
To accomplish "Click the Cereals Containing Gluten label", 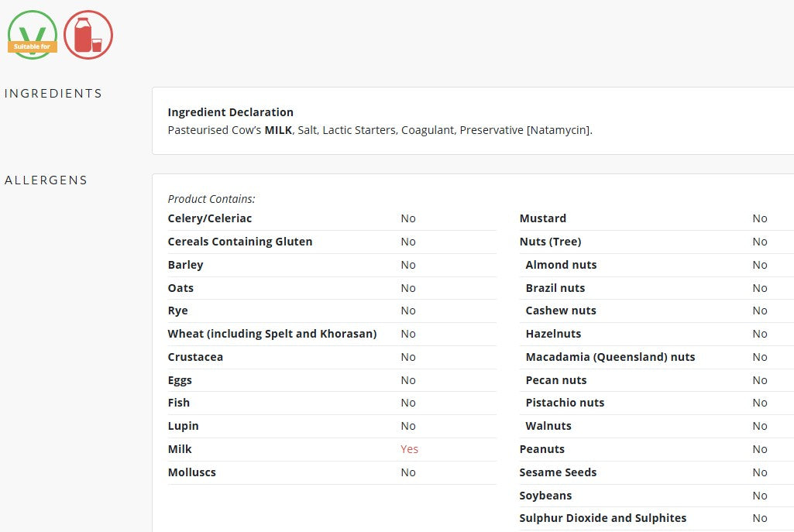I will 240,242.
